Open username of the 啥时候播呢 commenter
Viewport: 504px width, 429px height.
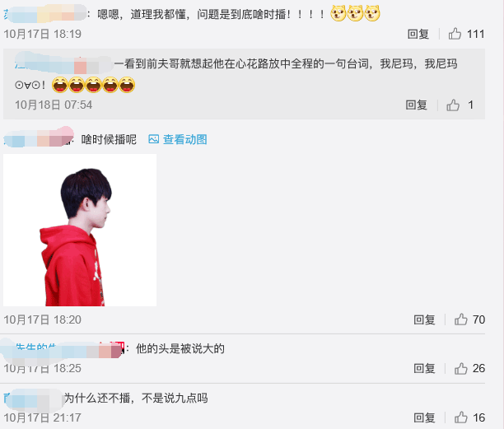tap(39, 139)
